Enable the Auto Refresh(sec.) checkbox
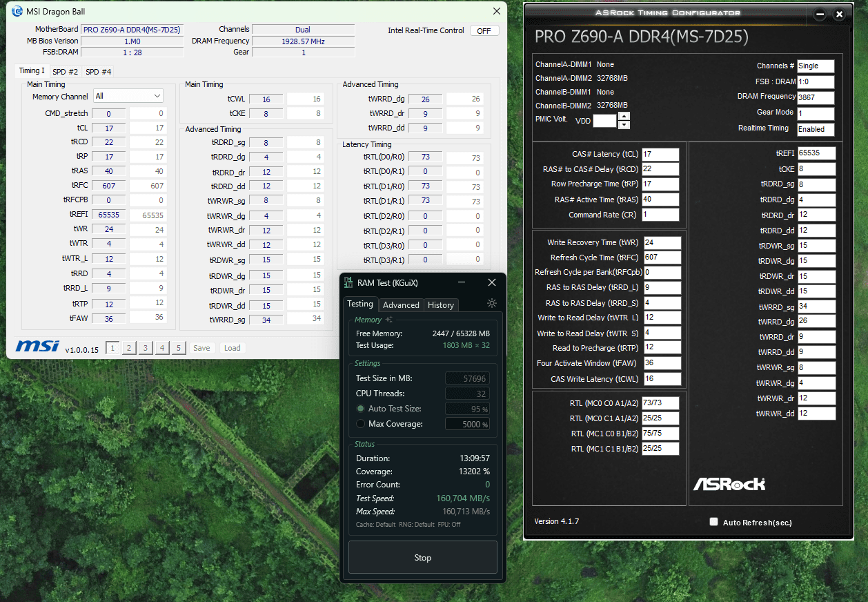The width and height of the screenshot is (868, 602). [x=714, y=522]
